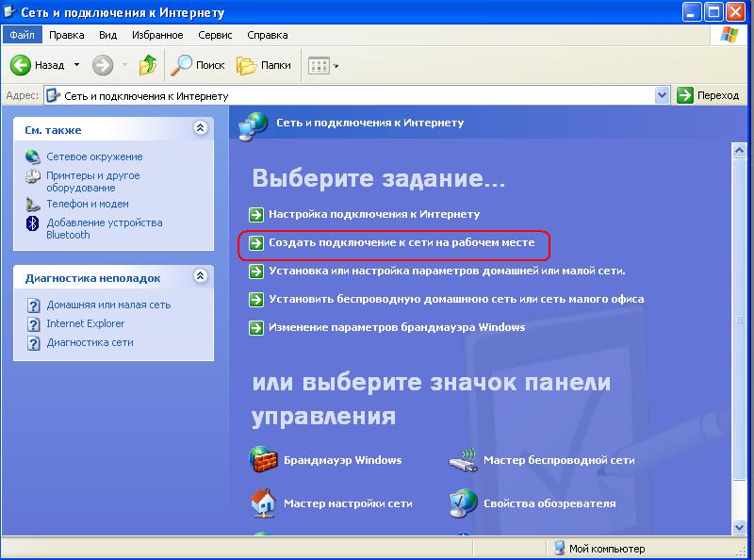Open Добавление устройства Bluetooth link

[x=105, y=229]
